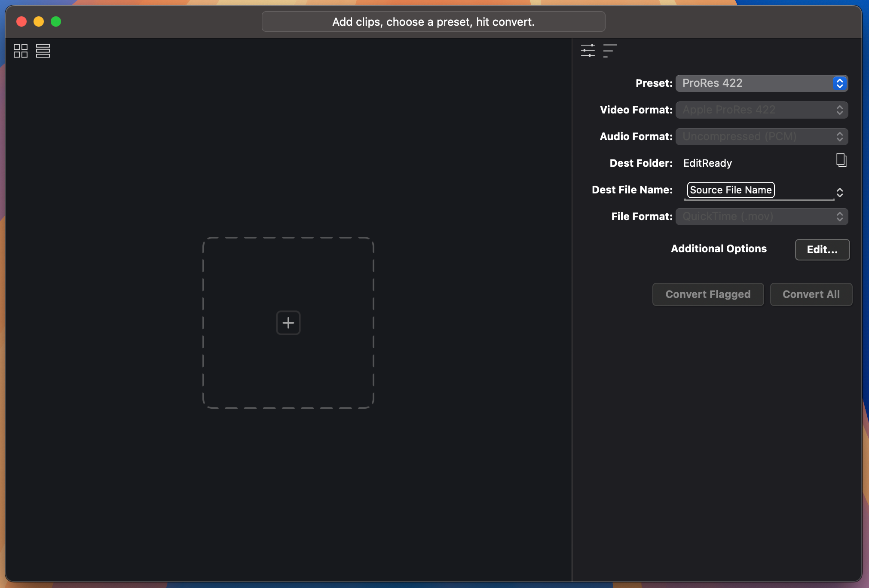Open the metadata panel
869x588 pixels.
pos(610,50)
